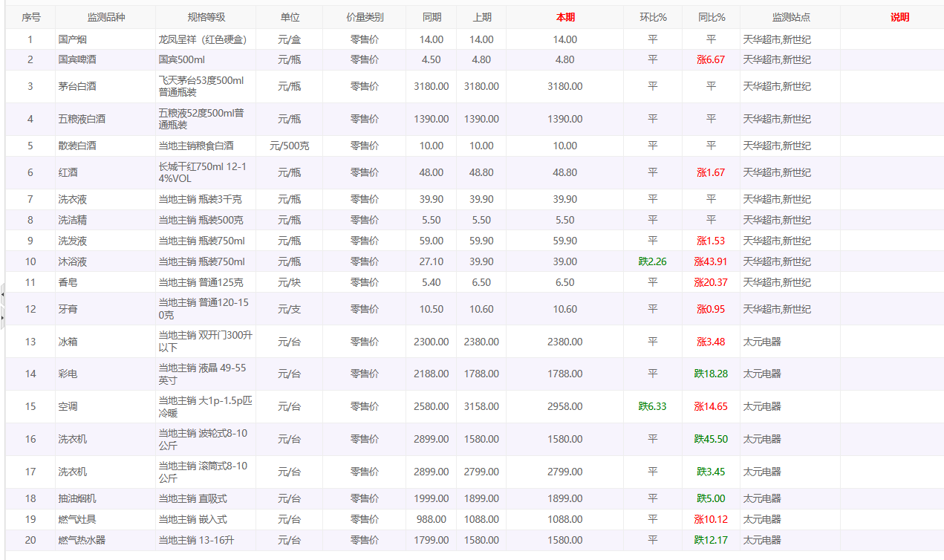Select the 洗发液 product cell

pos(105,241)
